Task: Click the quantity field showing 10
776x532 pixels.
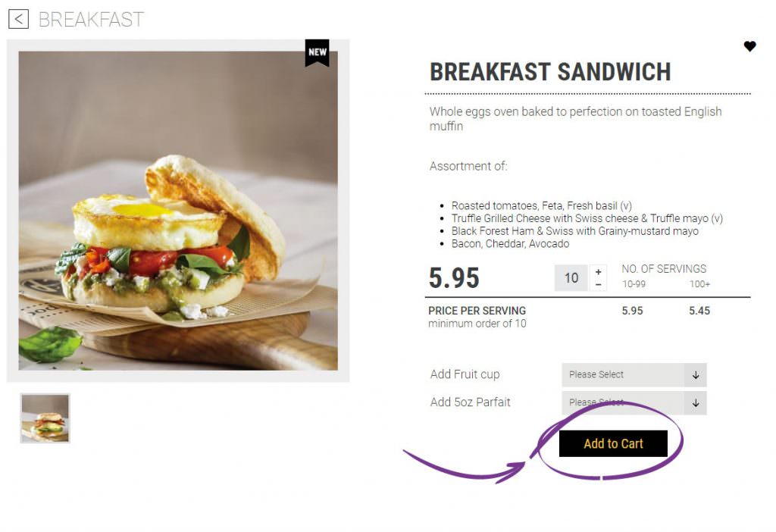Action: tap(571, 278)
